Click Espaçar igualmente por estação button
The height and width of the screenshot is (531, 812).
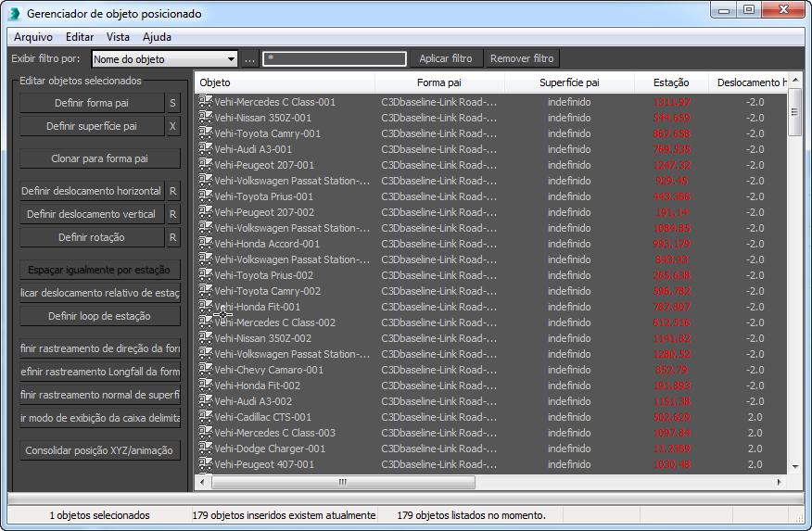click(x=100, y=270)
